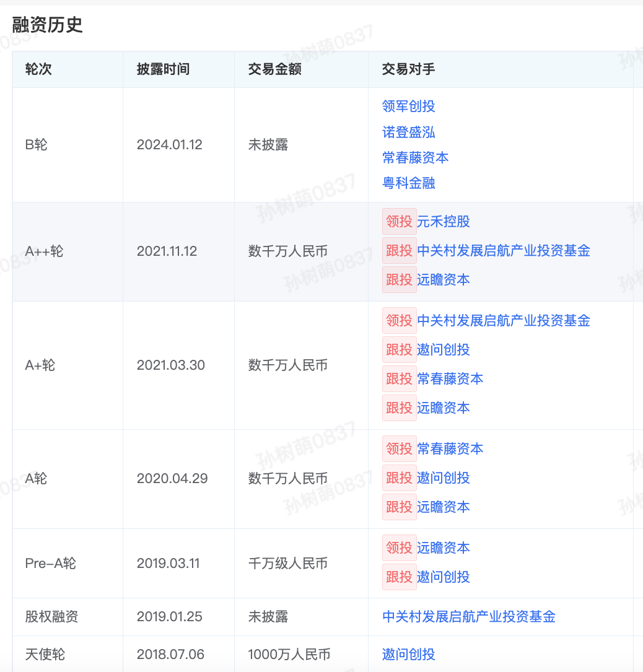643x672 pixels.
Task: Click 遨问创投 link in the A+轮 row
Action: 444,350
